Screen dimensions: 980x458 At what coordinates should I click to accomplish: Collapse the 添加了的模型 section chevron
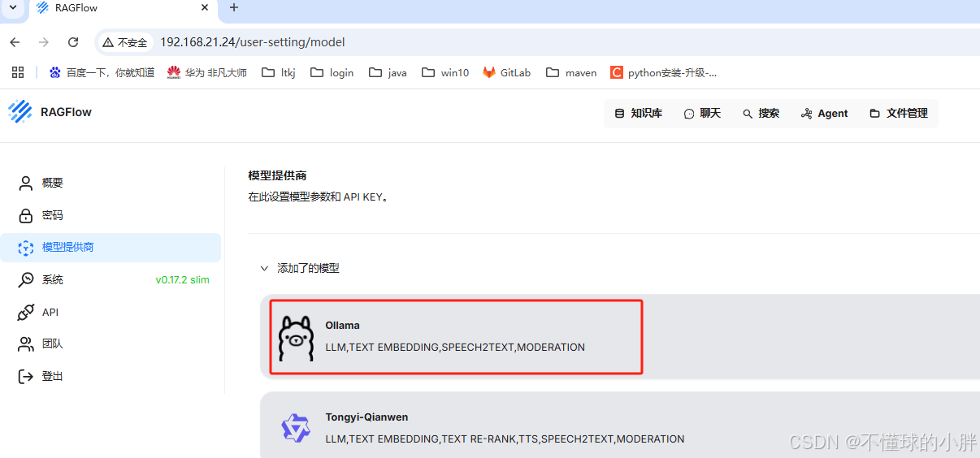coord(263,268)
